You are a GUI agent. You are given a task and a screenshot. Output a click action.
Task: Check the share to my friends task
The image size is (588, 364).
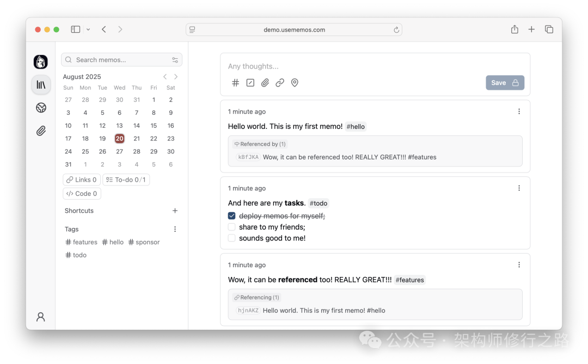click(232, 227)
